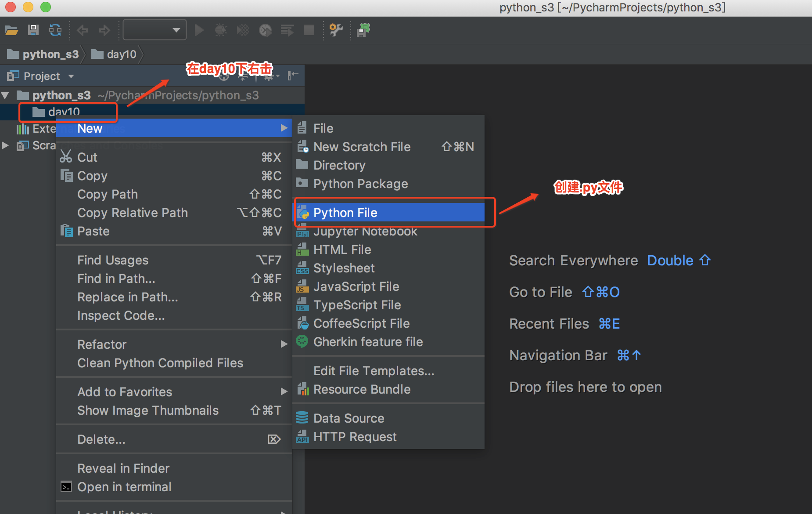The image size is (812, 514).
Task: Click New Scratch File icon
Action: (x=302, y=146)
